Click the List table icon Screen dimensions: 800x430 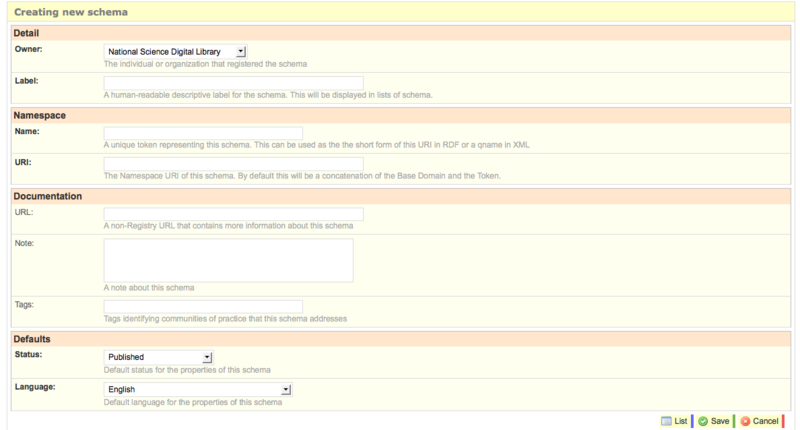coord(666,421)
